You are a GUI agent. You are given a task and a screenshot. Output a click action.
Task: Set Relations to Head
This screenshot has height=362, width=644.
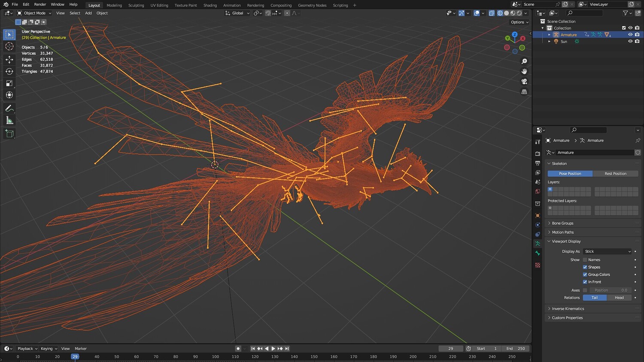(619, 298)
